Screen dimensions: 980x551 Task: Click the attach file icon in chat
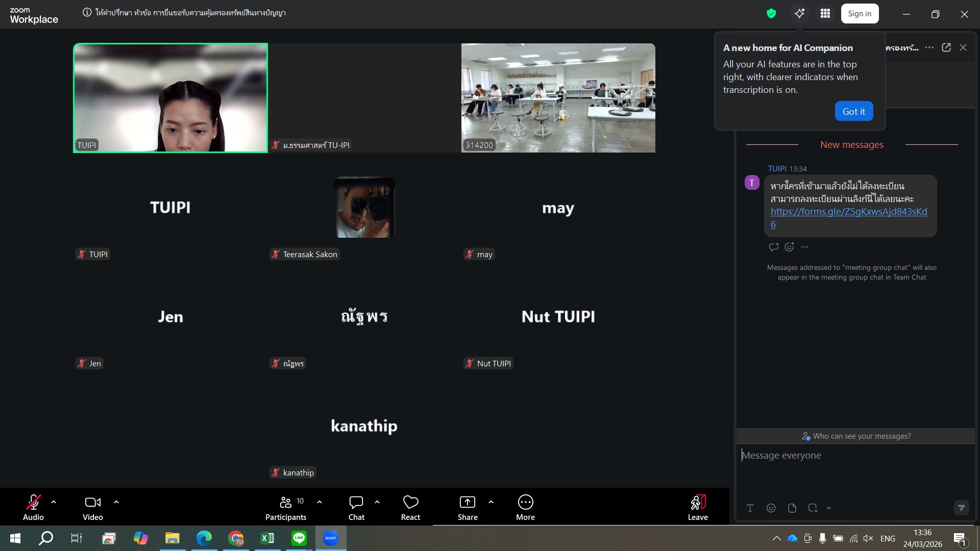pyautogui.click(x=792, y=508)
